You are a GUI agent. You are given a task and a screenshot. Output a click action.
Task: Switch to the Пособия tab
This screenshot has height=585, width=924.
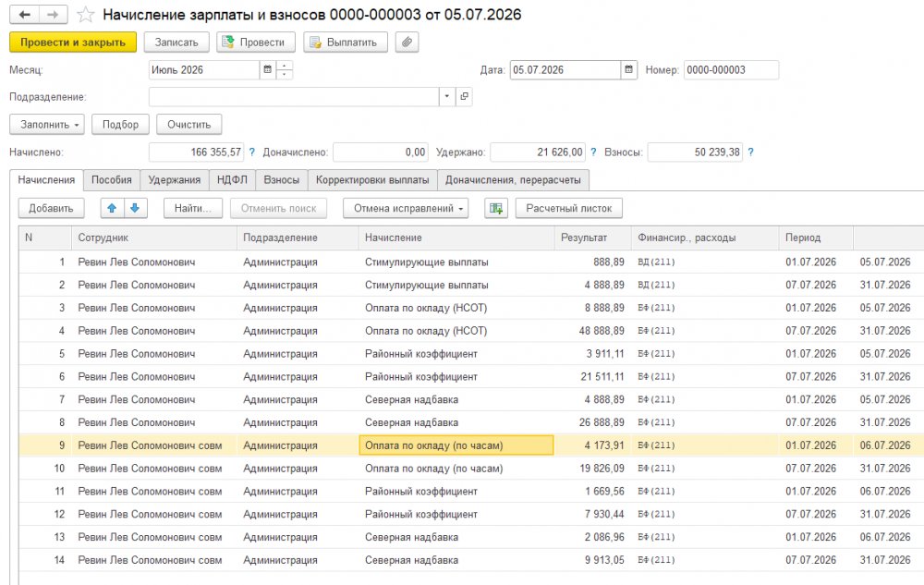tap(112, 179)
